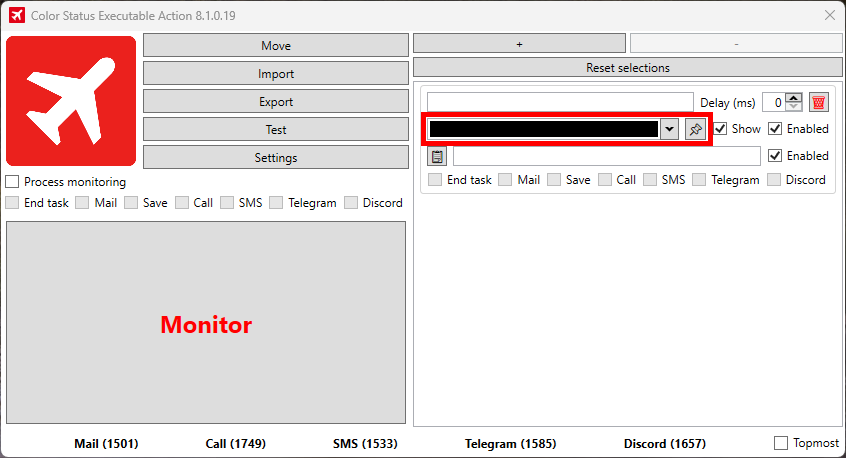Toggle Enabled checkbox next to Show
The width and height of the screenshot is (846, 458).
tap(775, 129)
